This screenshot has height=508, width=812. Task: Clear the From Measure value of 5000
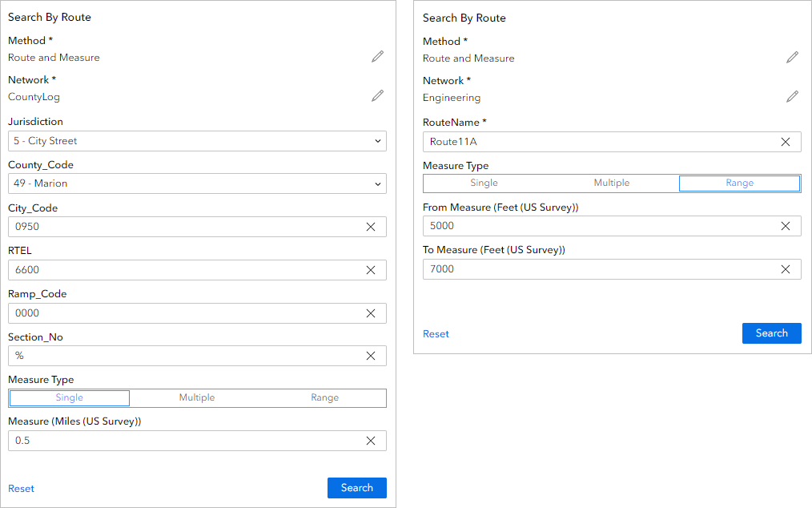[786, 225]
